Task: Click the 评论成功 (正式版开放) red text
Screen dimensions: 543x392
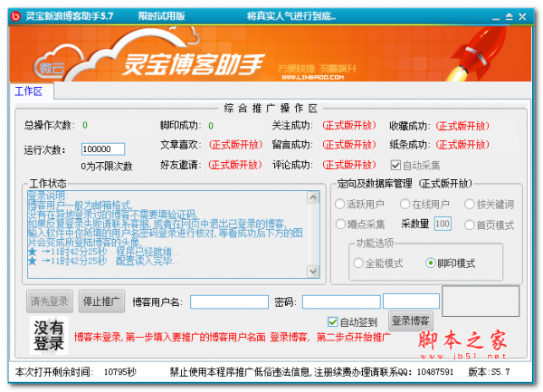Action: 349,165
